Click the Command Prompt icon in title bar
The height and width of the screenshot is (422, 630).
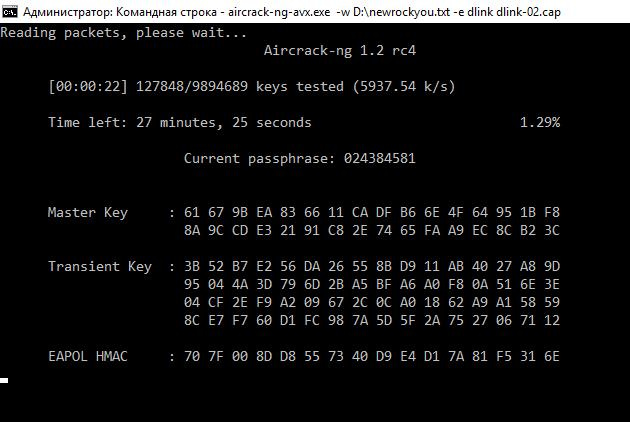coord(9,10)
